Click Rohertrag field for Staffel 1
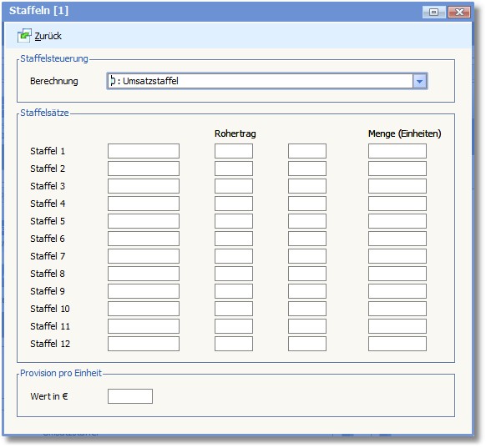The image size is (486, 448). [234, 151]
